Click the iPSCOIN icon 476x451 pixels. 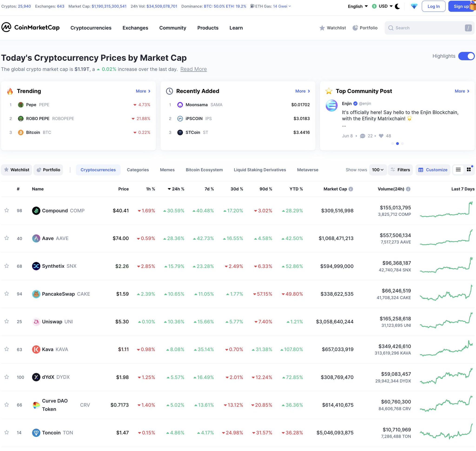180,119
